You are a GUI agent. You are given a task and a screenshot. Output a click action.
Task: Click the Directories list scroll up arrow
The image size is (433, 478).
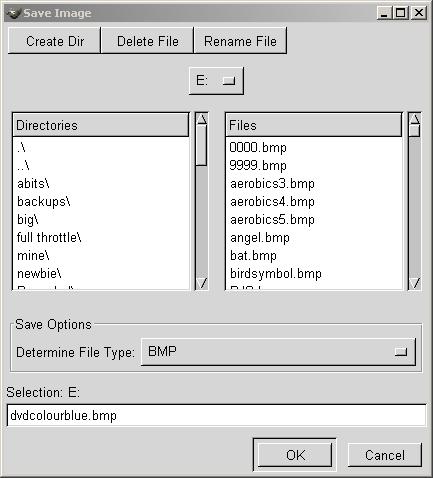coord(202,119)
